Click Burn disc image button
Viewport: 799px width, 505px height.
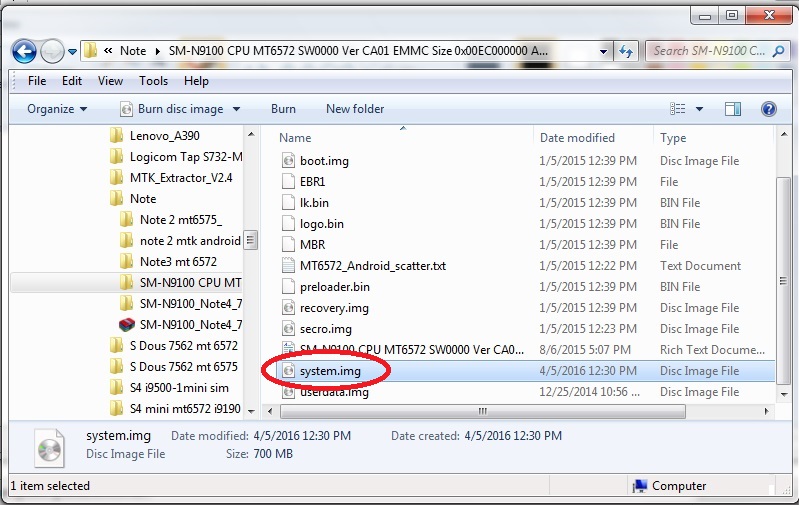click(x=174, y=109)
